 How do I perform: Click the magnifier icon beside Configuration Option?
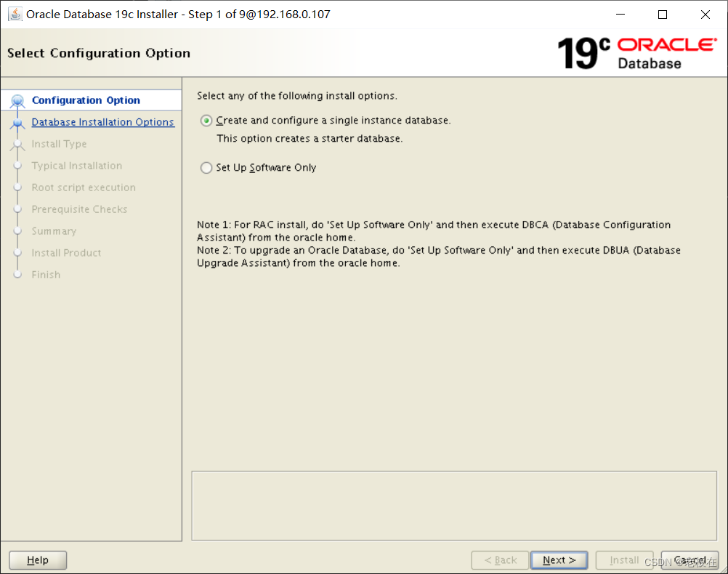pos(16,100)
